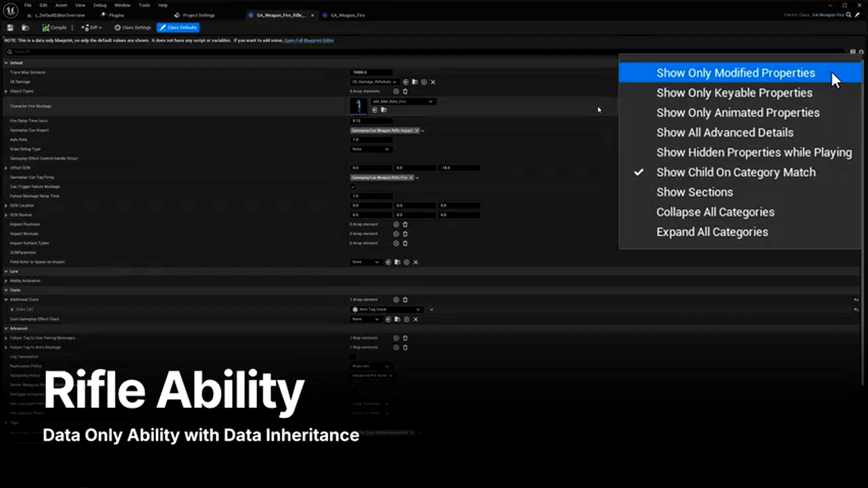Click the Browse to asset icon in toolbar
The height and width of the screenshot is (488, 868).
coord(25,28)
